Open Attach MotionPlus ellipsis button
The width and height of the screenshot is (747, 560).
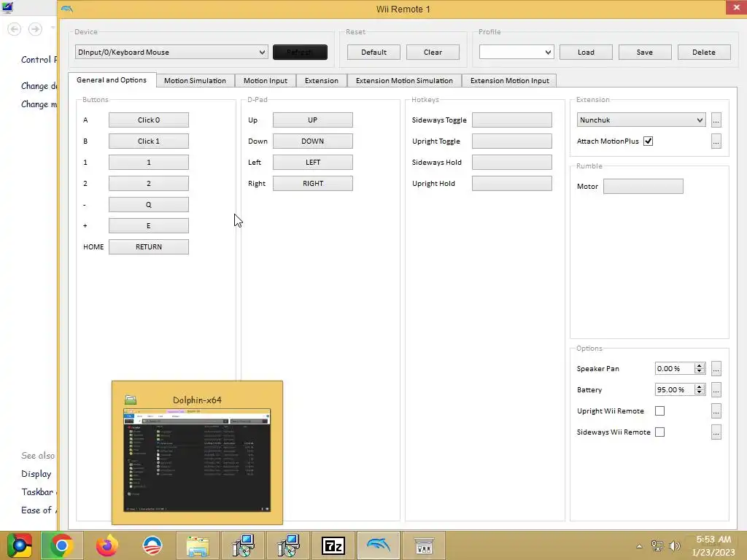[x=716, y=141]
